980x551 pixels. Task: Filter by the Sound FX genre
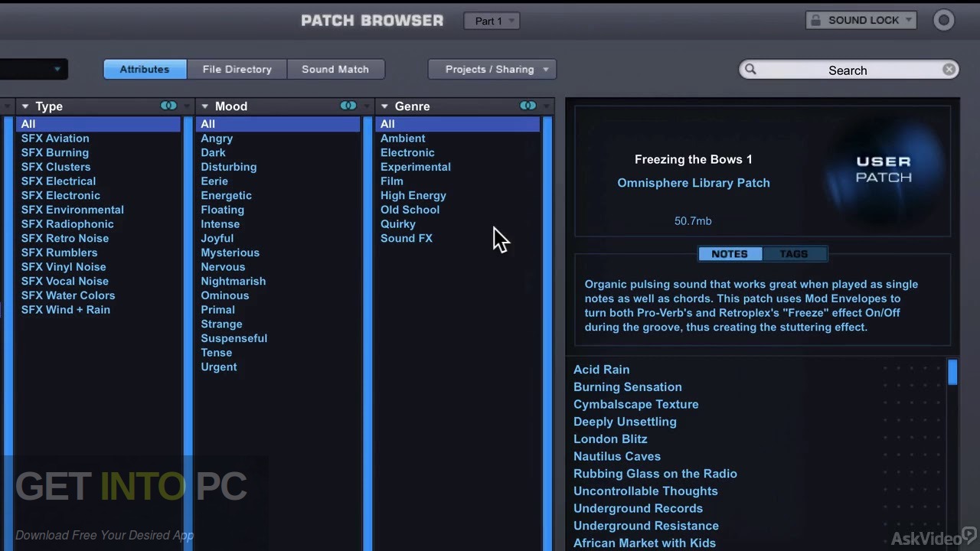tap(407, 238)
